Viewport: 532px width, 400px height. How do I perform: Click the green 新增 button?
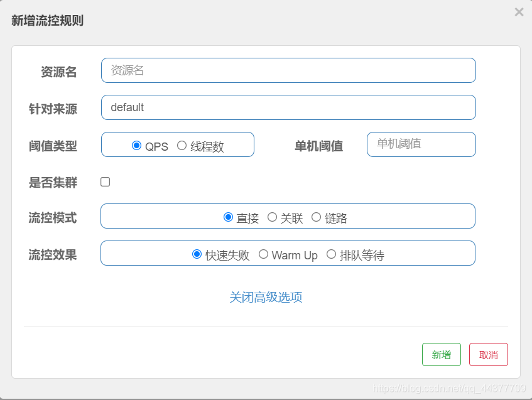pos(442,355)
